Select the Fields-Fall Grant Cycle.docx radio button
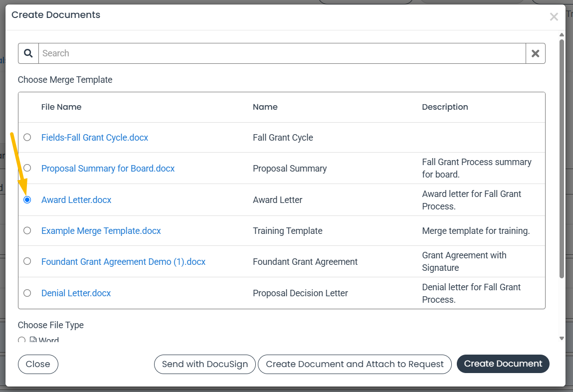 (x=27, y=137)
